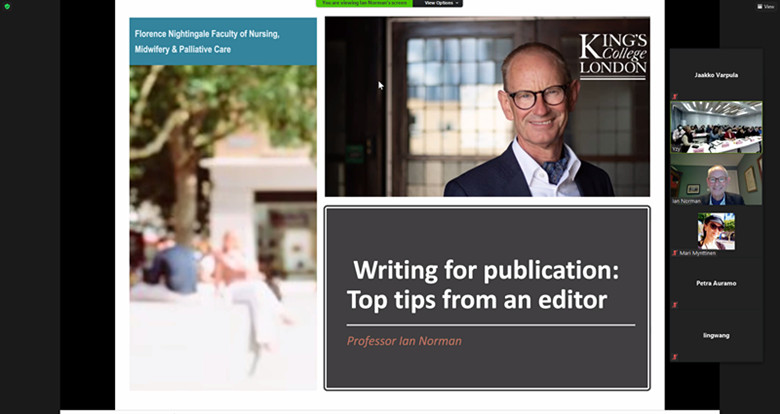Click the green encryption shield icon
This screenshot has height=414, width=780.
pos(7,6)
